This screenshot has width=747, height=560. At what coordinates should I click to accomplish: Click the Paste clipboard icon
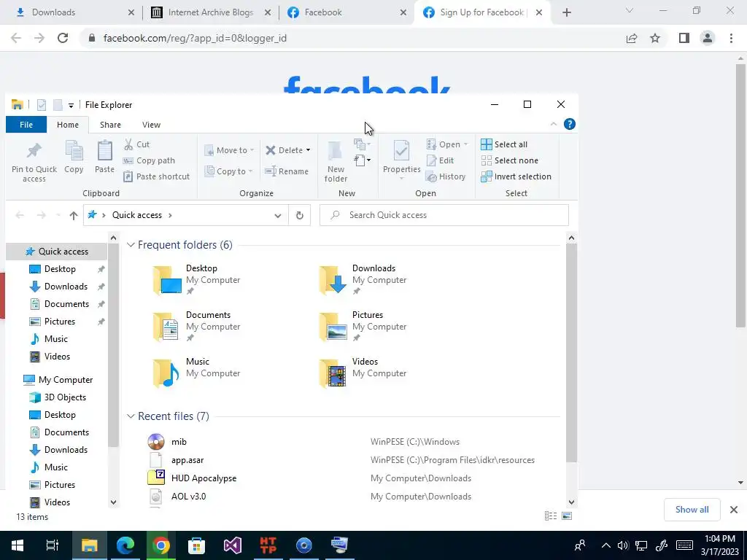point(104,157)
